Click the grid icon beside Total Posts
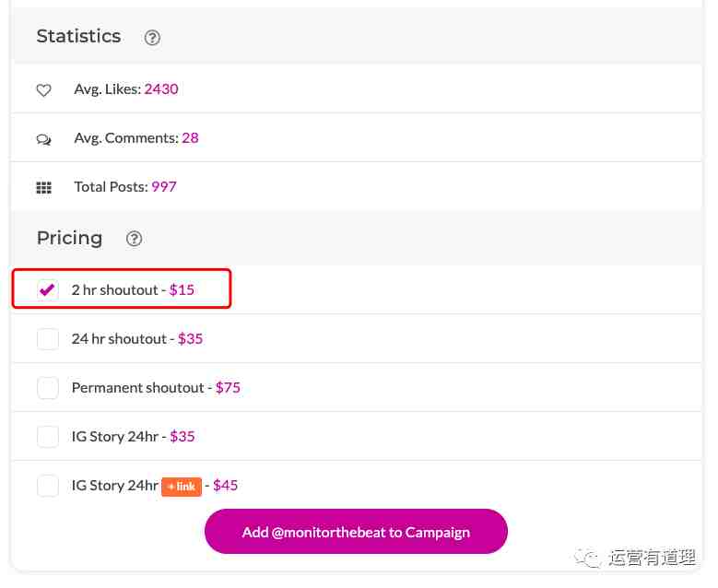The image size is (718, 588). point(44,187)
